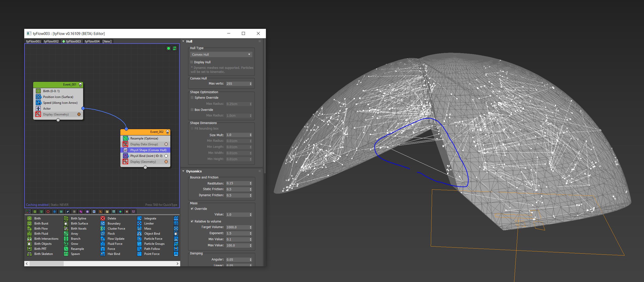644x282 pixels.
Task: Collapse the Hull rollout
Action: coord(183,41)
